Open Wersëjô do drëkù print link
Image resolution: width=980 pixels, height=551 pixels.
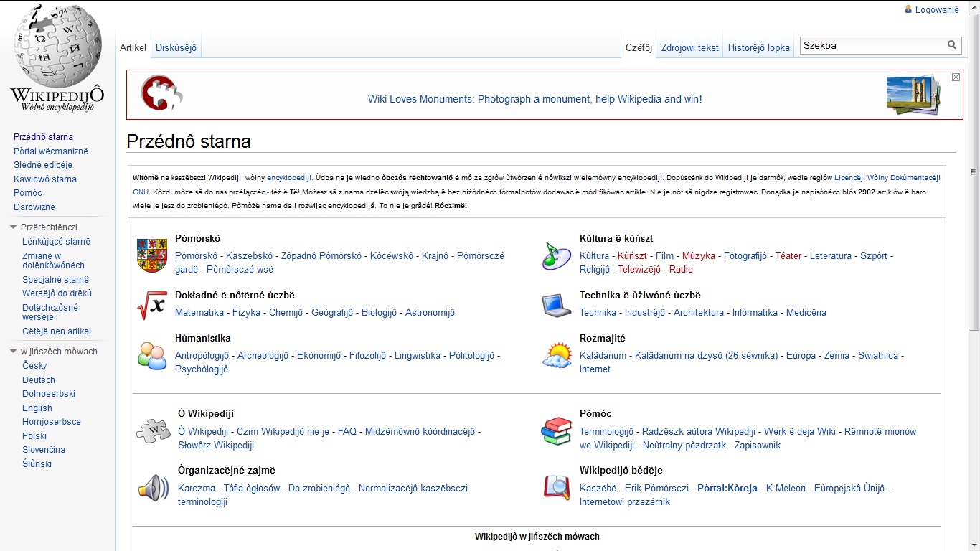pos(57,293)
